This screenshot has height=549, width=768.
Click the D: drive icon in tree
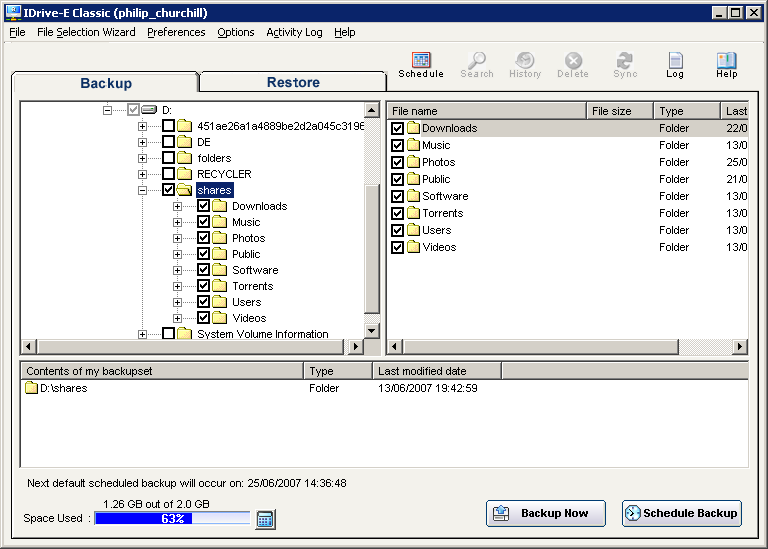[149, 110]
